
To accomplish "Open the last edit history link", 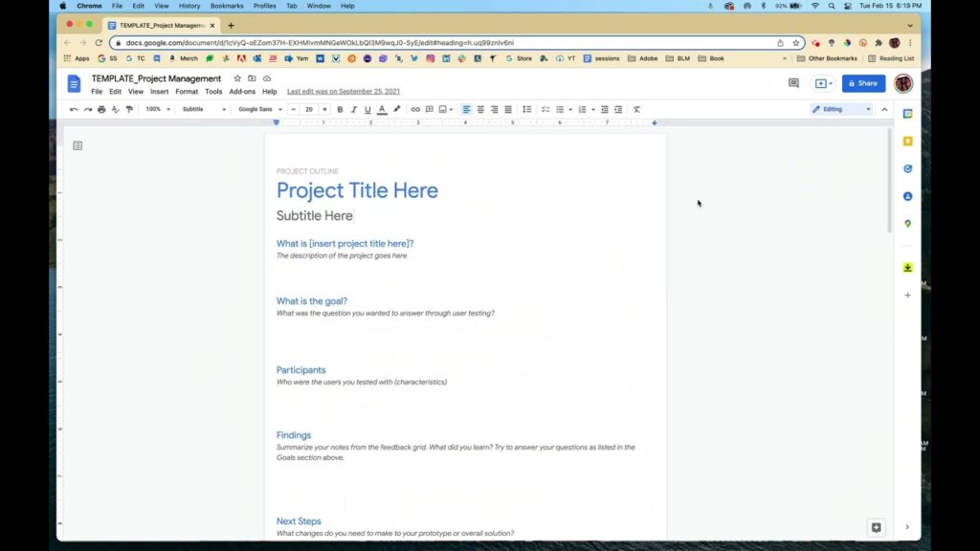I will [x=344, y=92].
